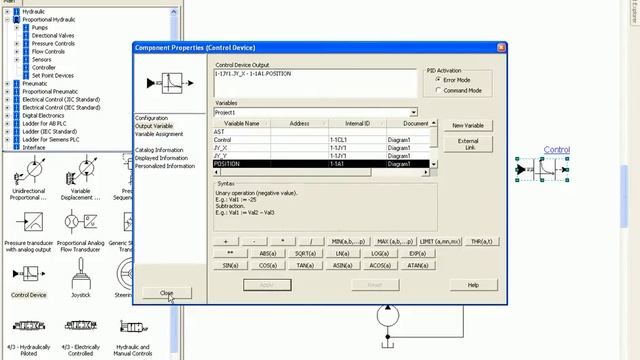Select Directional Valves tree item
This screenshot has width=640, height=360.
[x=53, y=36]
